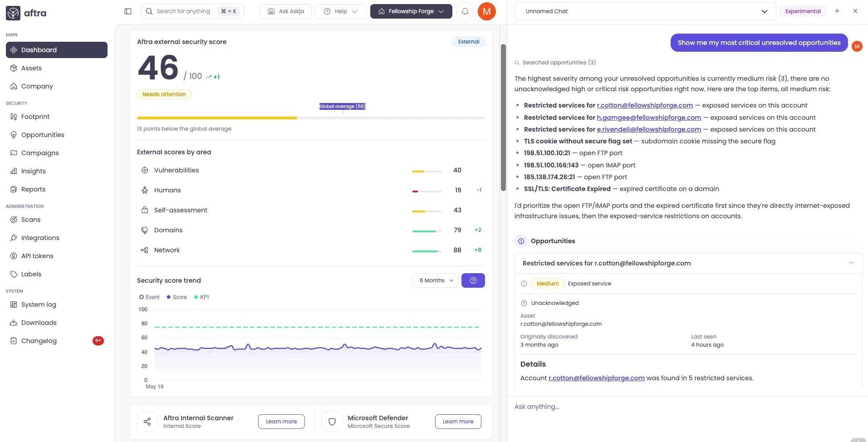Click the External badge on score card

click(469, 42)
